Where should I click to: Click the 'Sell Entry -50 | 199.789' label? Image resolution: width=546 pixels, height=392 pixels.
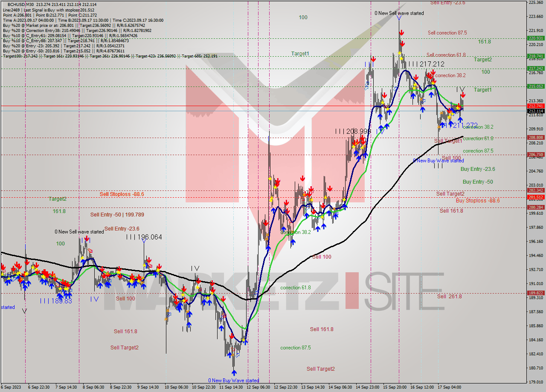click(x=117, y=215)
